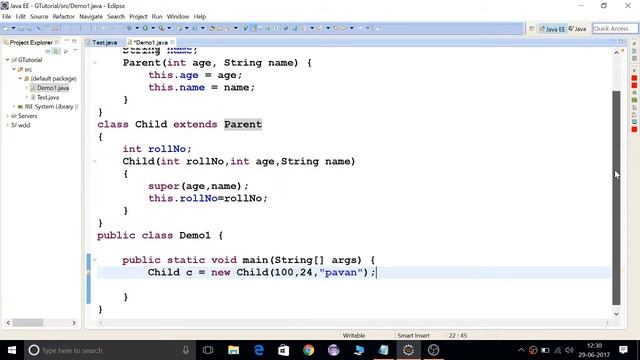Select the Servers tree item

[x=24, y=116]
